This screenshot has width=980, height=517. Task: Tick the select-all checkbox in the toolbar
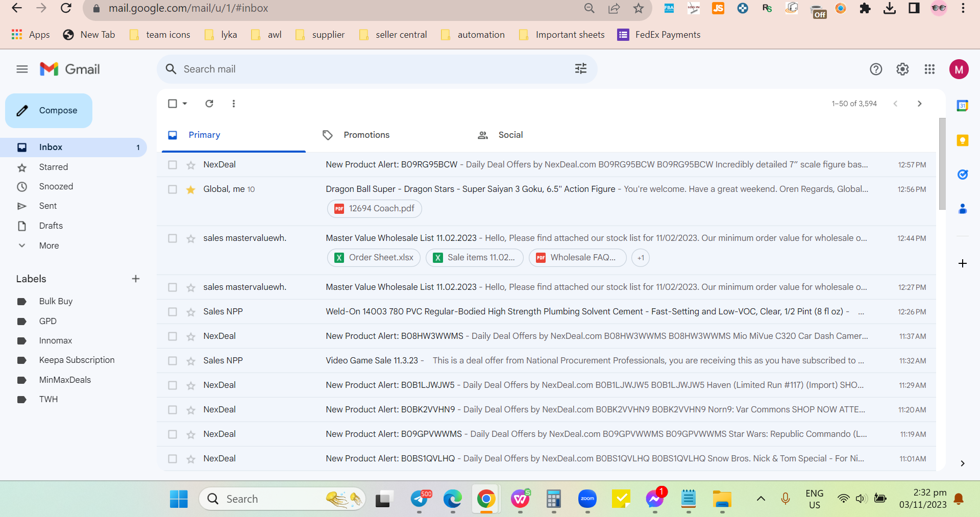pyautogui.click(x=173, y=104)
